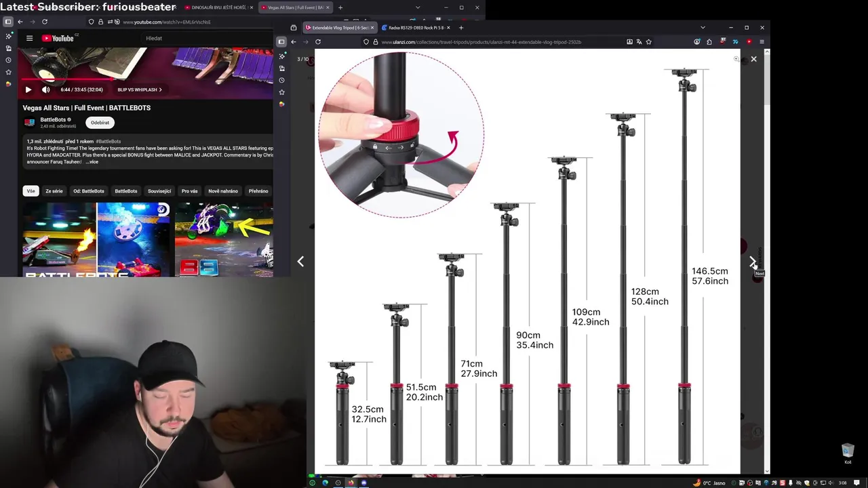Open YouTube hamburger guide menu
The height and width of the screenshot is (488, 868).
[x=29, y=38]
